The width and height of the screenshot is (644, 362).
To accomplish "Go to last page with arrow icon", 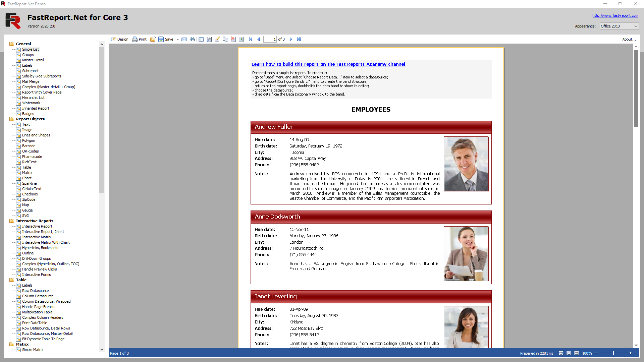I will [x=299, y=39].
